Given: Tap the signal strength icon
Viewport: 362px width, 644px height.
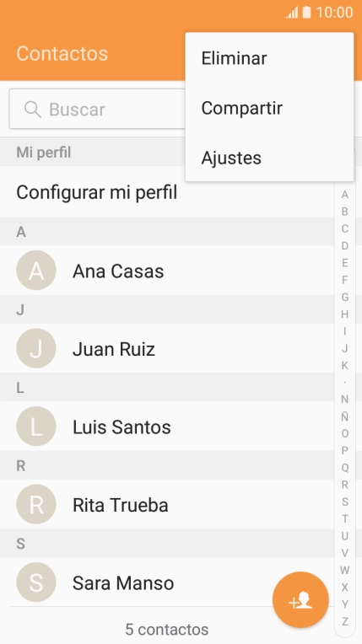Looking at the screenshot, I should [292, 13].
